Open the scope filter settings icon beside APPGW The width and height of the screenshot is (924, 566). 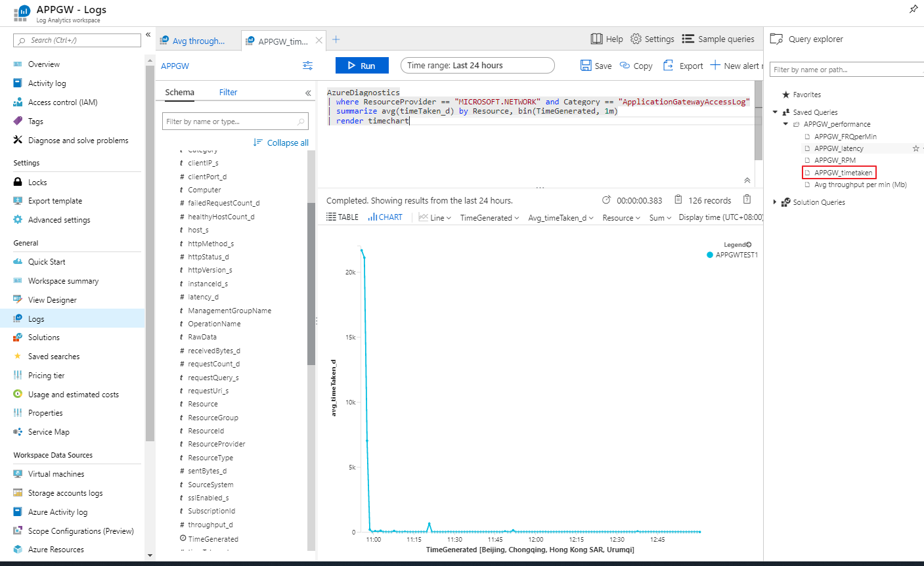point(307,66)
